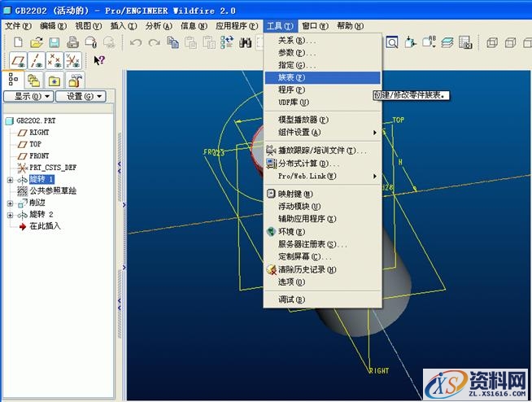Regenerate the model
This screenshot has width=532, height=402.
(x=227, y=42)
